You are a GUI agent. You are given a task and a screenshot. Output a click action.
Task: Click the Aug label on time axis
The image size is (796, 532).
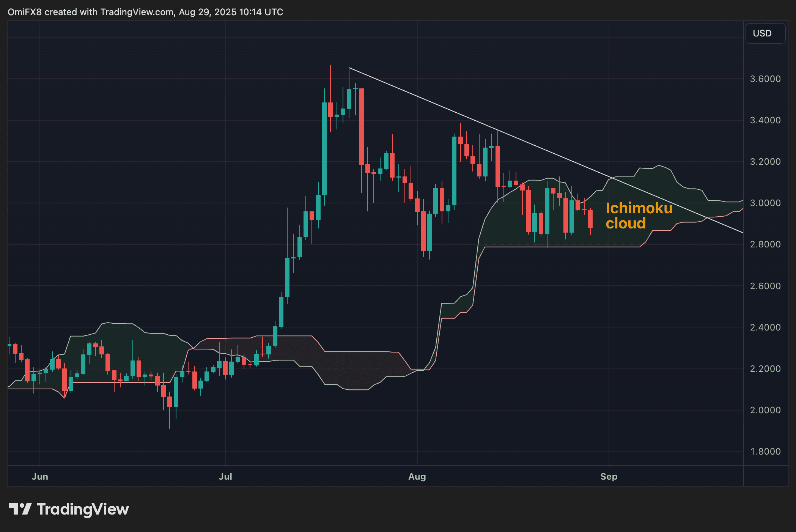tap(417, 477)
